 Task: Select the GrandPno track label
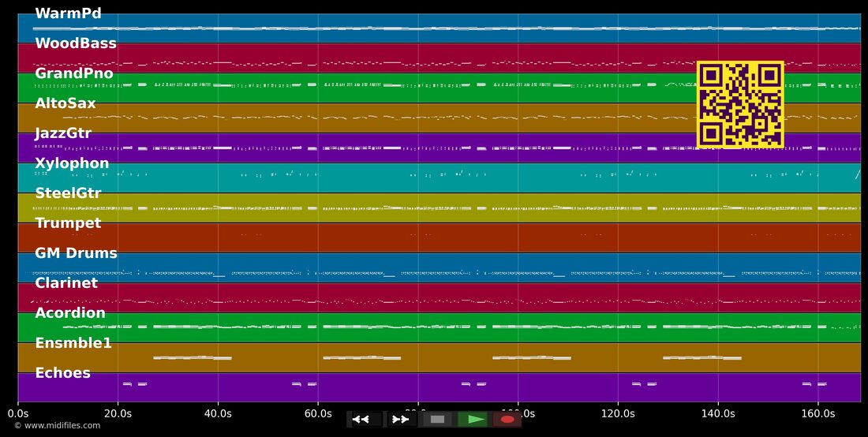pyautogui.click(x=74, y=73)
